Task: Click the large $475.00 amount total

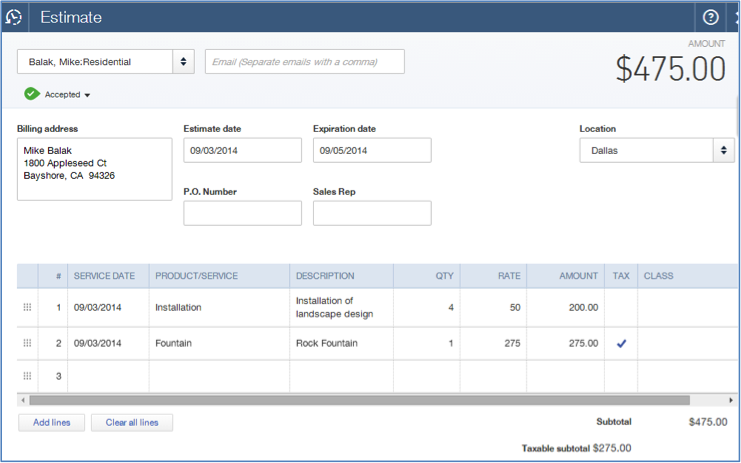Action: point(671,69)
